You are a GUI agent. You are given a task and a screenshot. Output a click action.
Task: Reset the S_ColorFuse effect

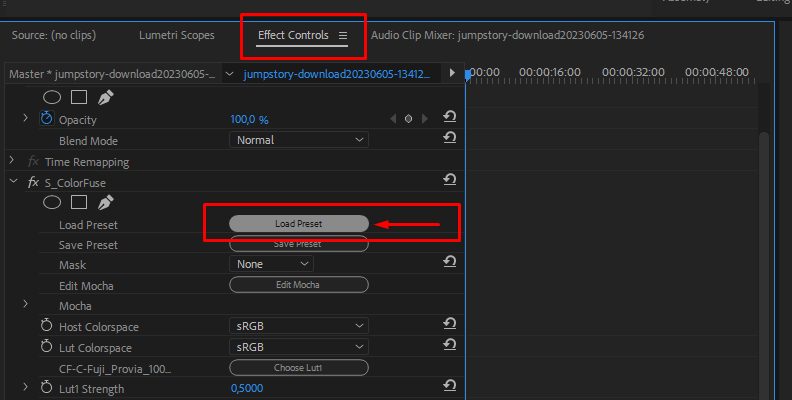[x=450, y=179]
